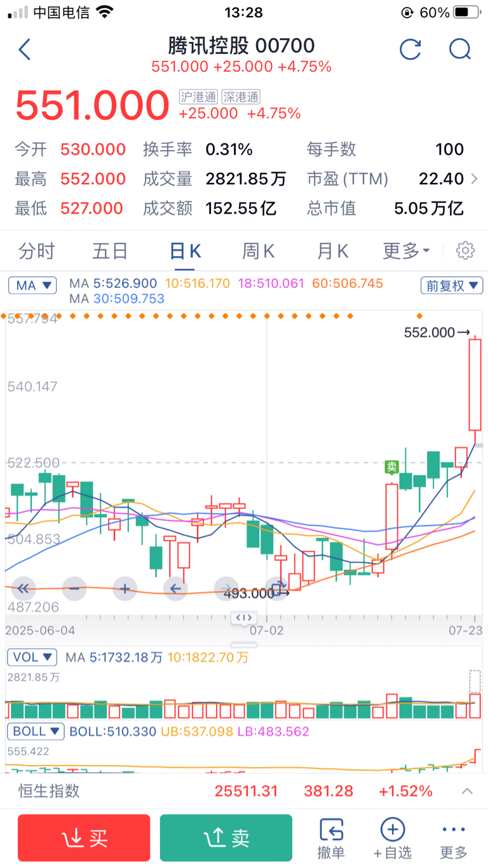
Task: Tap MA 10:516.170 legend value
Action: pyautogui.click(x=198, y=283)
